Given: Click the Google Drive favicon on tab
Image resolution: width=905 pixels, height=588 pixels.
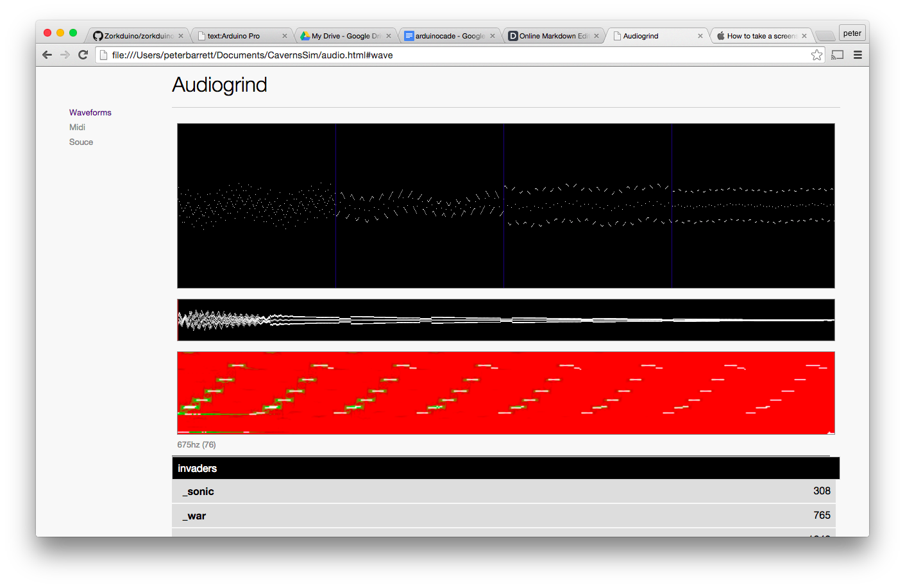Looking at the screenshot, I should [x=305, y=36].
